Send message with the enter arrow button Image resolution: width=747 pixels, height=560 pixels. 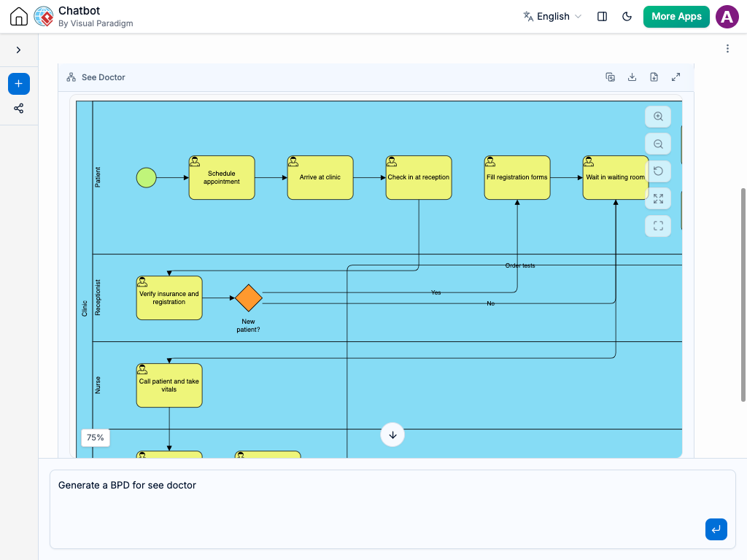(716, 529)
